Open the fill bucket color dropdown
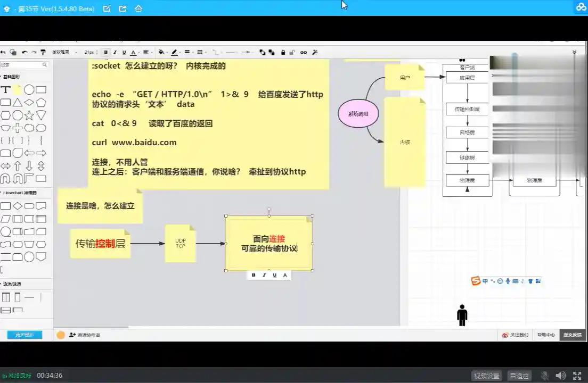 (x=162, y=53)
